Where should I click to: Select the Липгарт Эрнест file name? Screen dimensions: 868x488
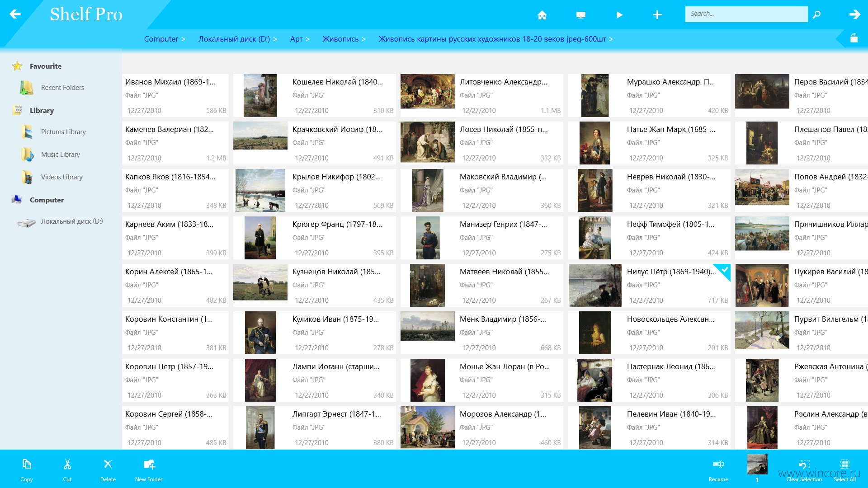tap(337, 414)
